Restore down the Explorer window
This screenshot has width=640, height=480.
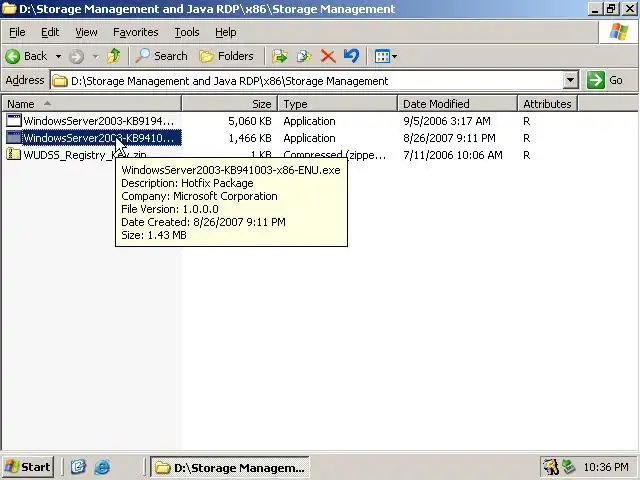click(x=611, y=9)
